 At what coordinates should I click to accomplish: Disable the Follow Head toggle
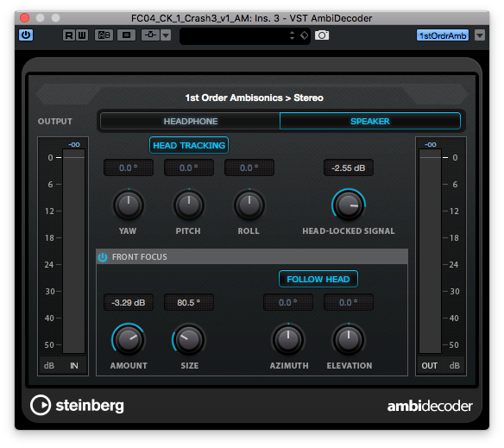[318, 279]
